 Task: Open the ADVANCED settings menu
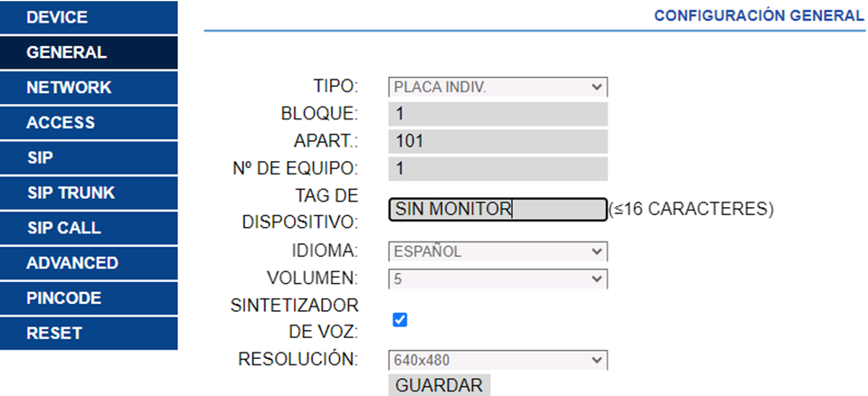pyautogui.click(x=89, y=263)
